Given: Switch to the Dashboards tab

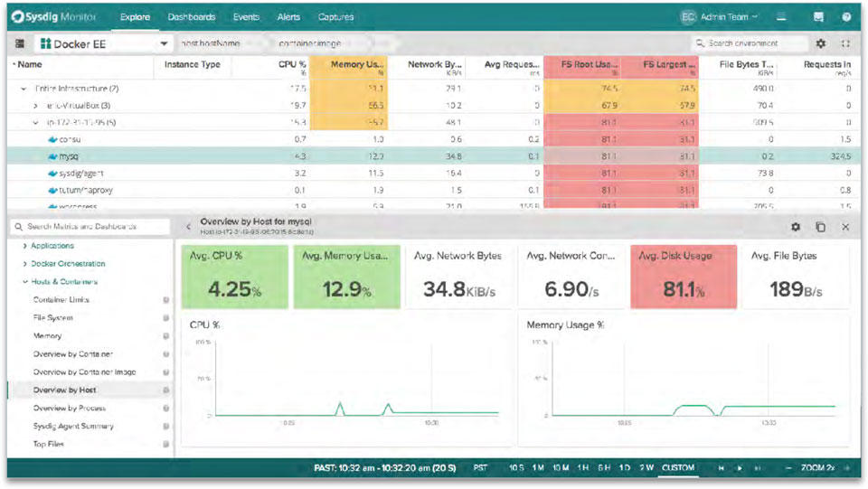Looking at the screenshot, I should (192, 17).
